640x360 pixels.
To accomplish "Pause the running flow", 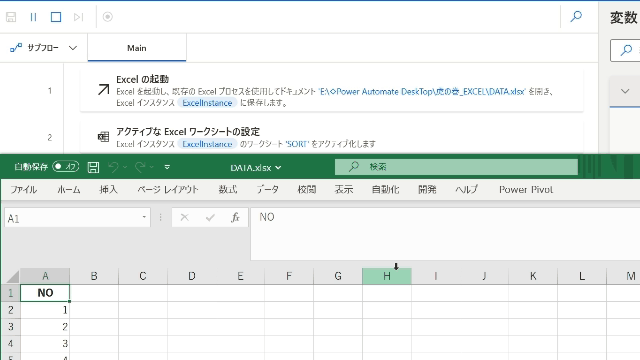I will [33, 17].
